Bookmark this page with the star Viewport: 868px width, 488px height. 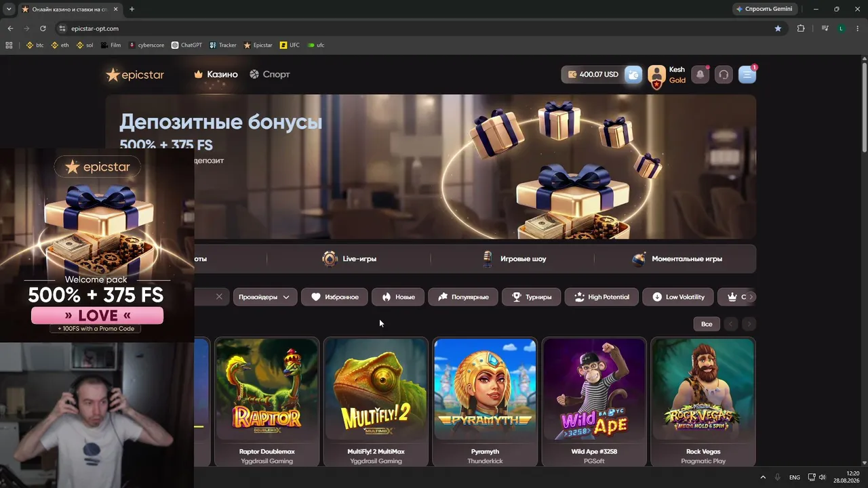(x=778, y=28)
